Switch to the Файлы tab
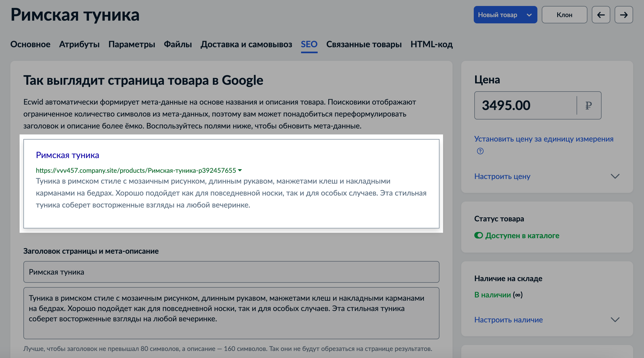Image resolution: width=644 pixels, height=358 pixels. (x=178, y=44)
